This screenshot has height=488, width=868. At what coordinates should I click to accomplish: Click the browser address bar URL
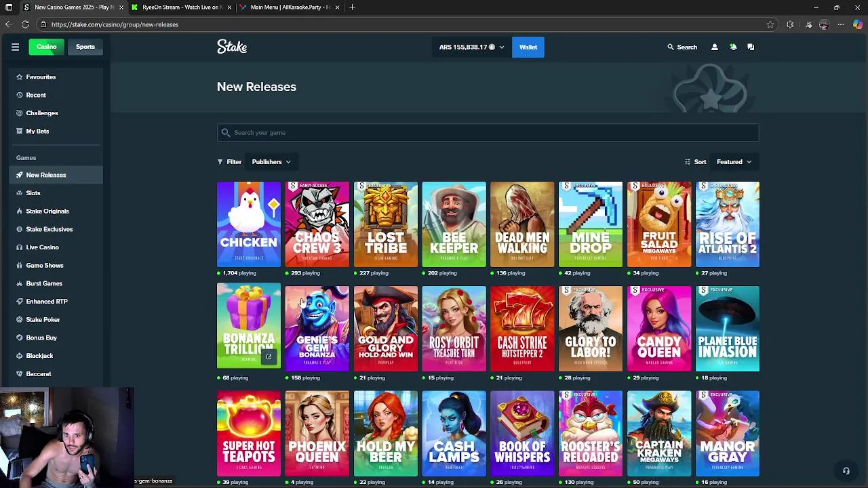click(x=115, y=24)
